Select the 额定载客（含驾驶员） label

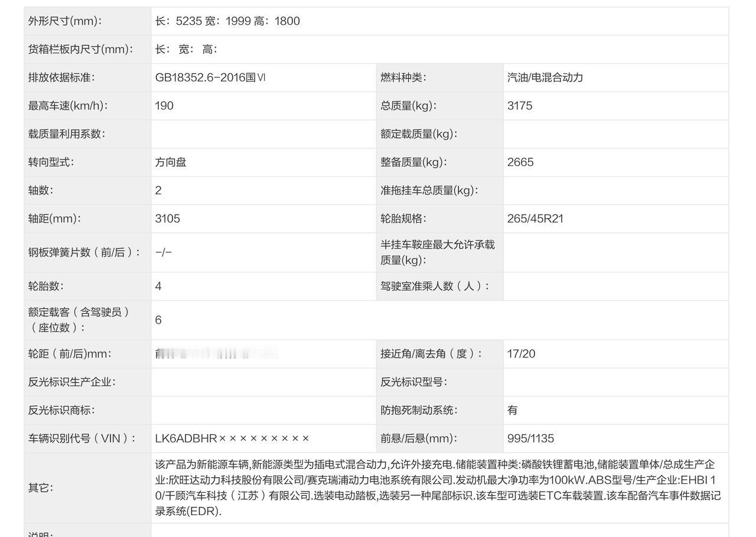(x=80, y=320)
